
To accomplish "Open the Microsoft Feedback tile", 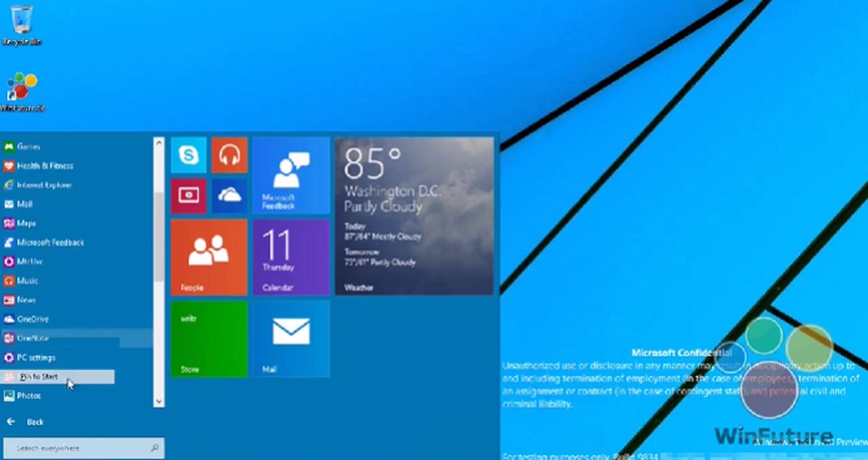I will coord(291,175).
